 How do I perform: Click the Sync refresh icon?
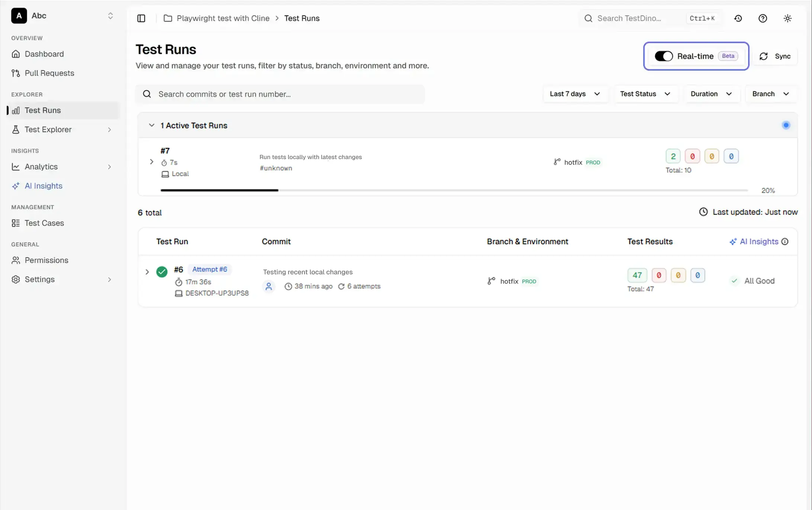(x=764, y=56)
